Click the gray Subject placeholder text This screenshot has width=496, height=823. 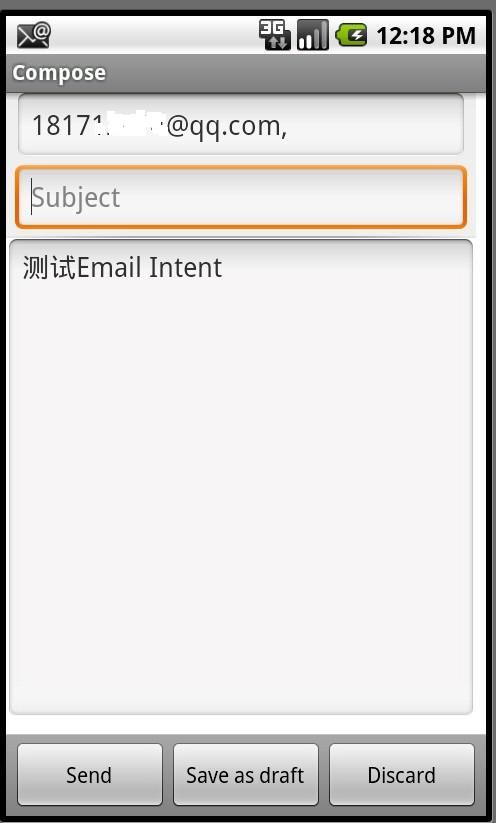pyautogui.click(x=76, y=198)
